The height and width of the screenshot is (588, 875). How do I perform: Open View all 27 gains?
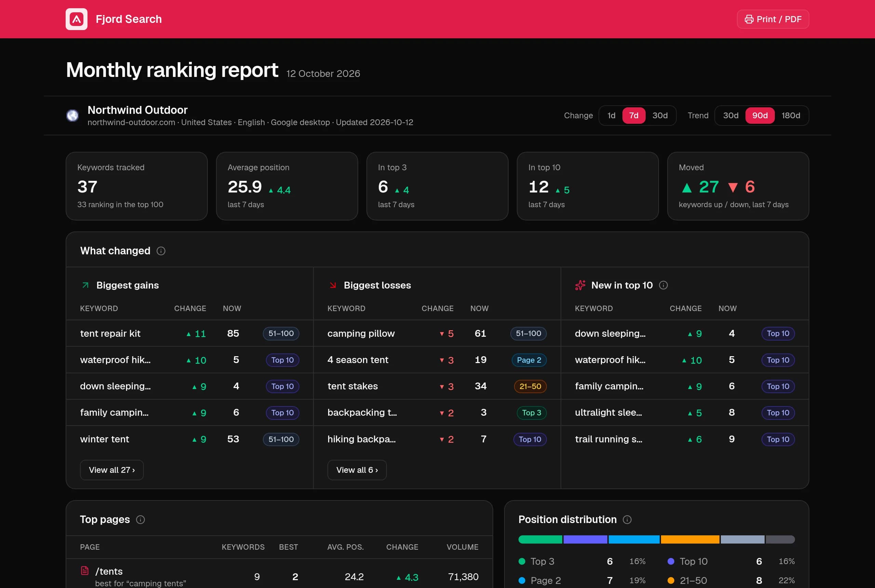112,470
